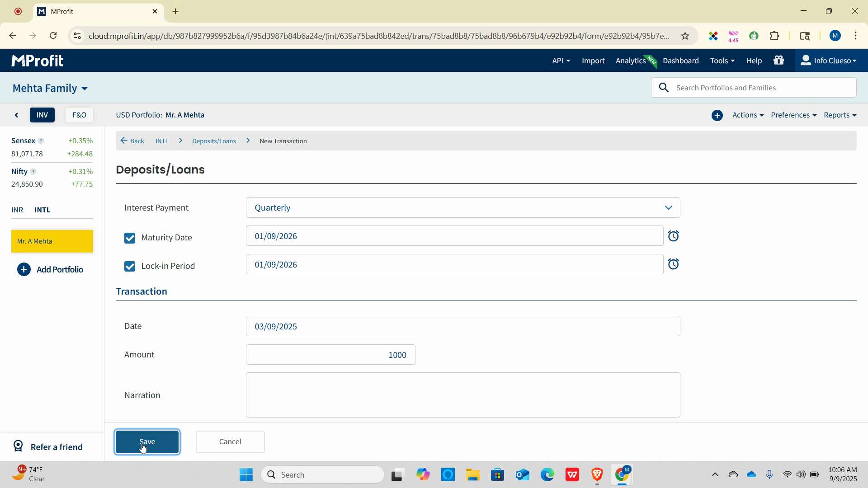Switch to the INR tab
Image resolution: width=868 pixels, height=488 pixels.
(x=17, y=210)
